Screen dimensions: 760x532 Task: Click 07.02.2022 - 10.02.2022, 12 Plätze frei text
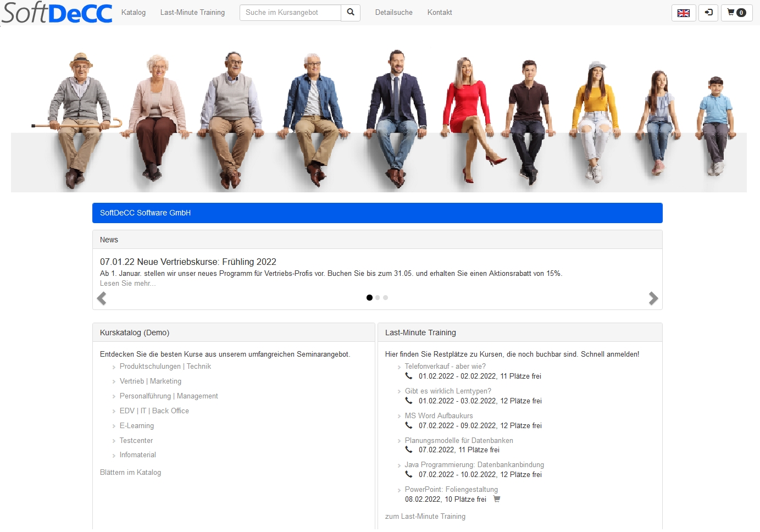[480, 475]
